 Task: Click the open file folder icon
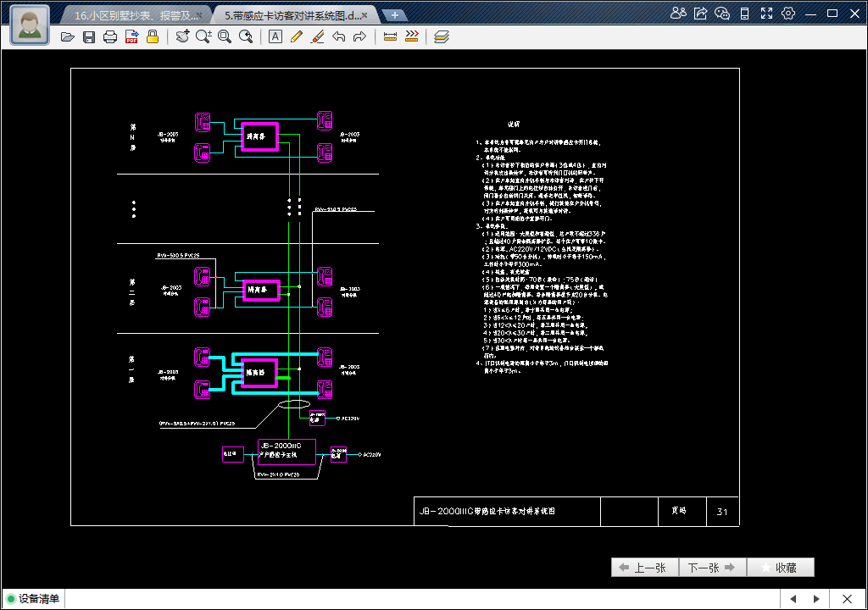[68, 36]
